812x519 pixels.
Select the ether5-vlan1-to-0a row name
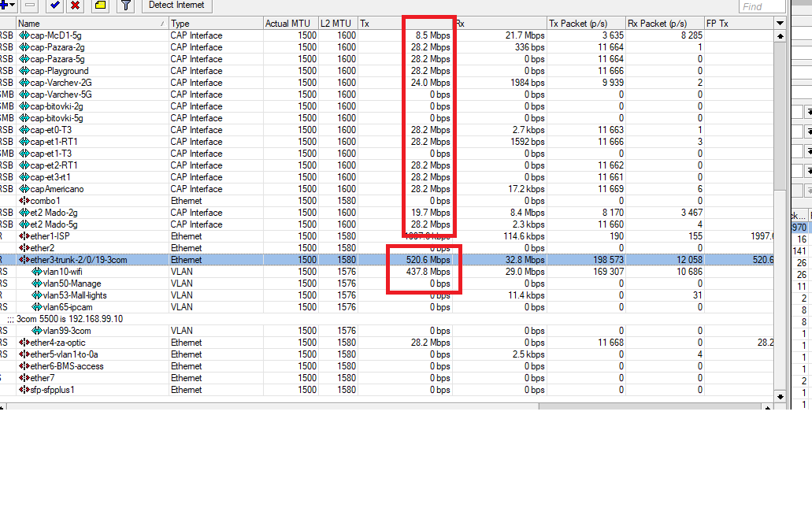click(x=65, y=355)
